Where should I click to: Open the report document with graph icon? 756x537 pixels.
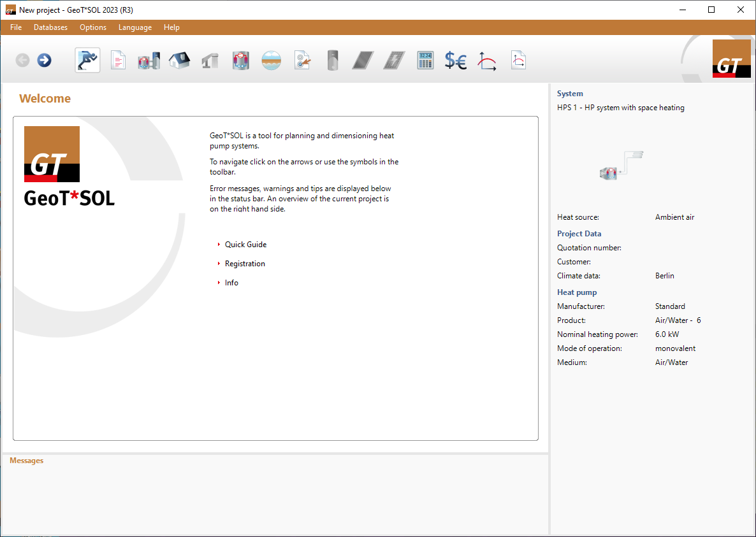click(518, 61)
